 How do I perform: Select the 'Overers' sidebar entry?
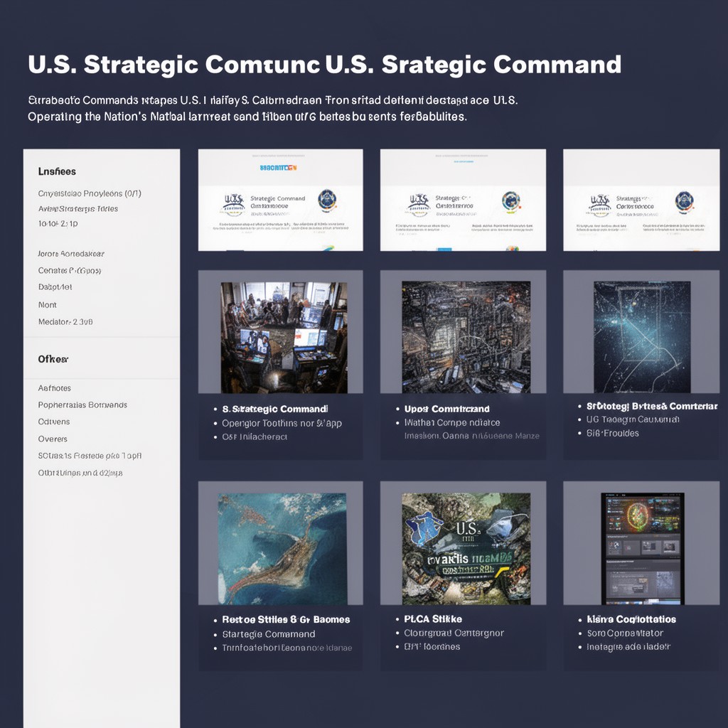coord(53,439)
